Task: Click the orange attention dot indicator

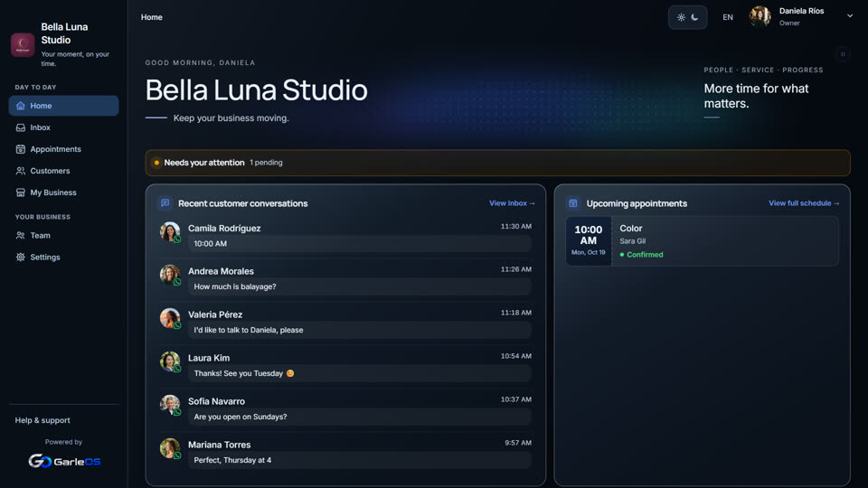Action: click(156, 163)
